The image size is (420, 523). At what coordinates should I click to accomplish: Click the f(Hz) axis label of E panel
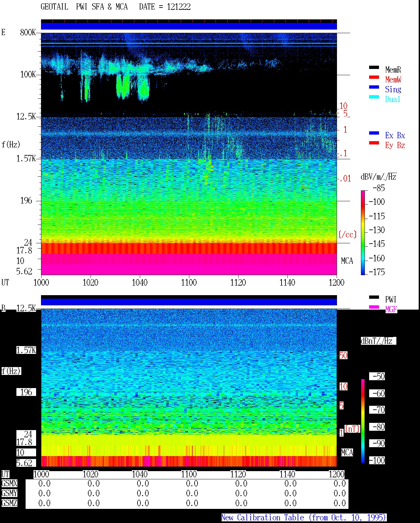pos(11,144)
